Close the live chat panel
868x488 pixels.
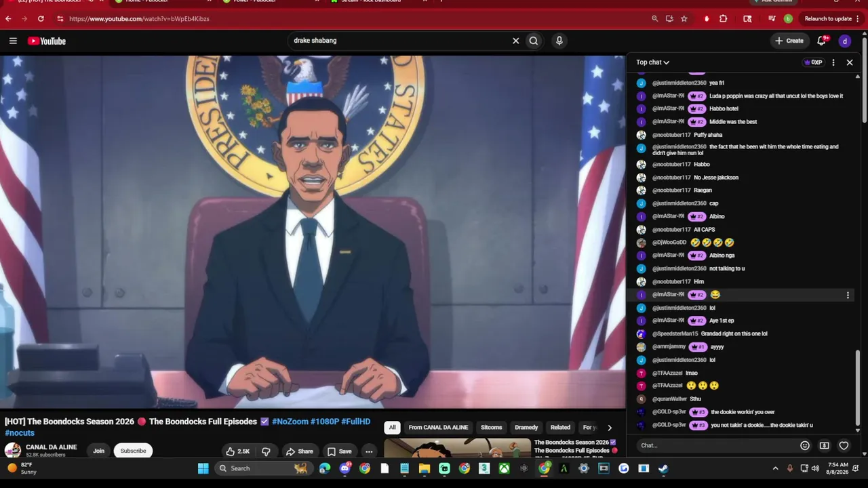(850, 62)
